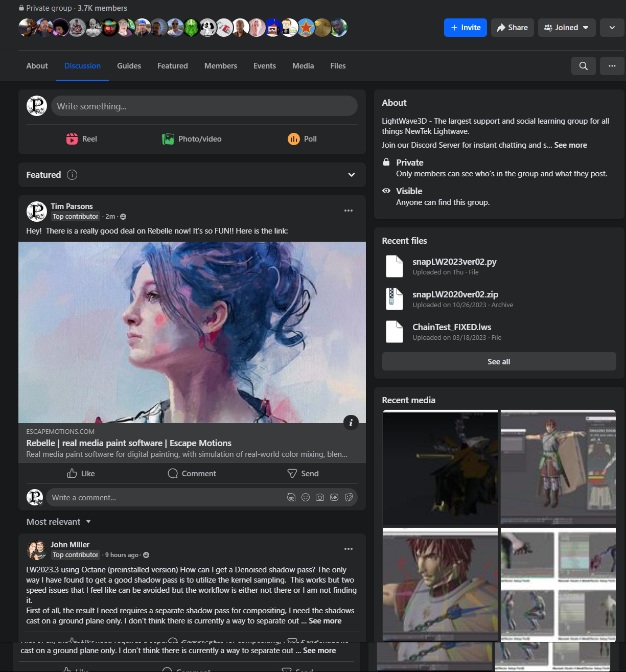Open dark aircraft model media thumbnail
The image size is (626, 672).
point(440,467)
